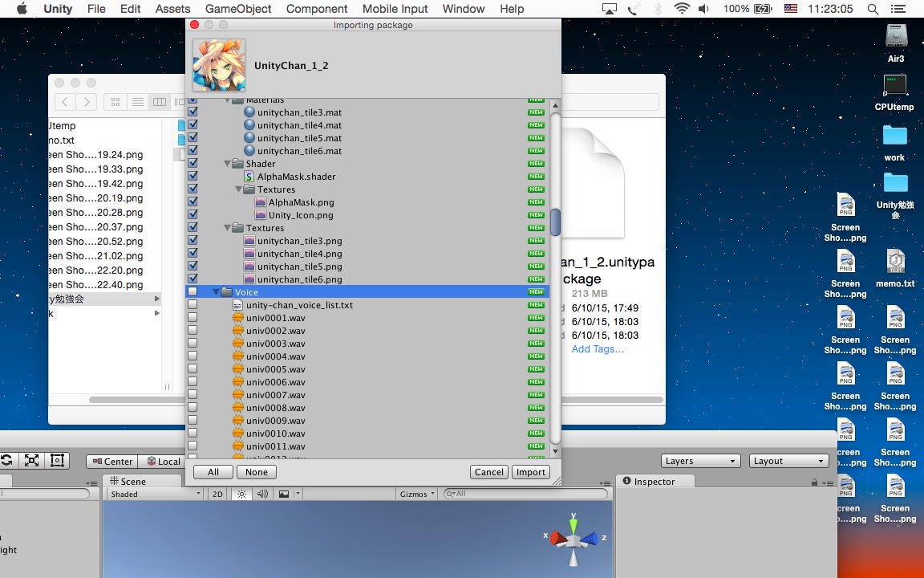The height and width of the screenshot is (578, 924).
Task: Toggle scene audio speaker icon
Action: (262, 494)
